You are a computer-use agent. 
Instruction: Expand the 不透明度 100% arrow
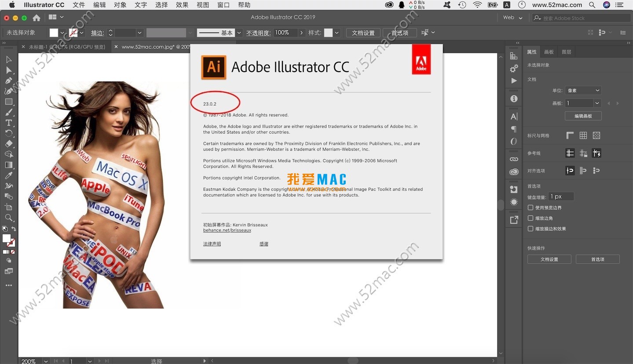coord(301,33)
